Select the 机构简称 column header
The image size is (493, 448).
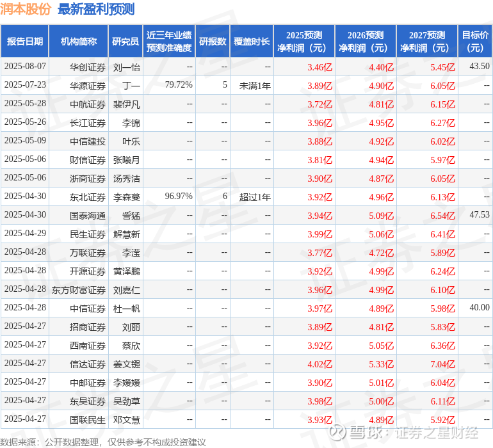tap(79, 41)
